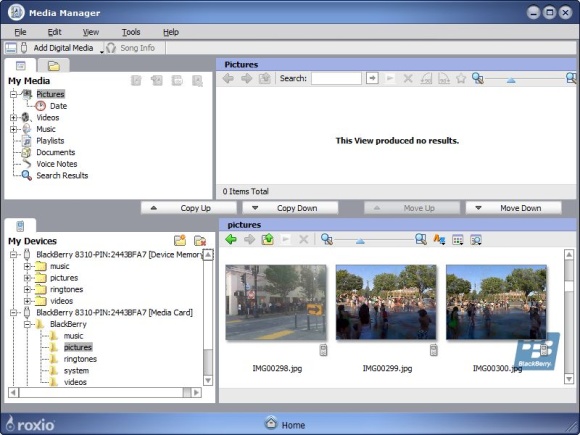
Task: Click My Devices tree scroll right arrow
Action: (197, 392)
